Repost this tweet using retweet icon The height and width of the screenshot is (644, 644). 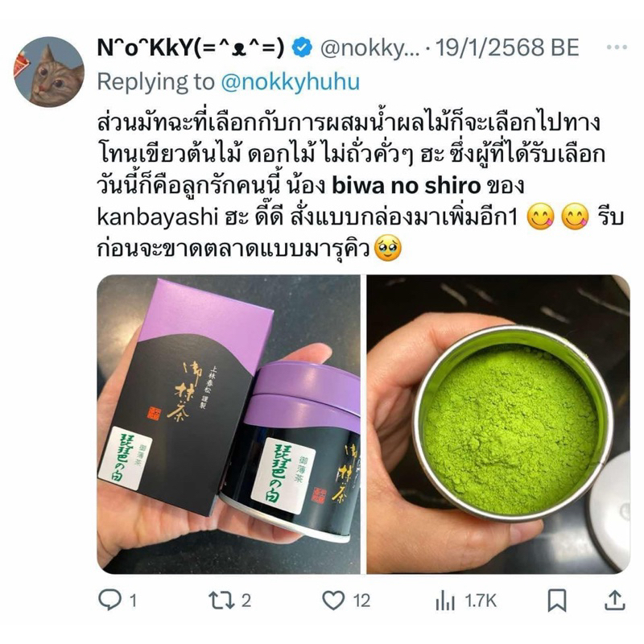221,600
